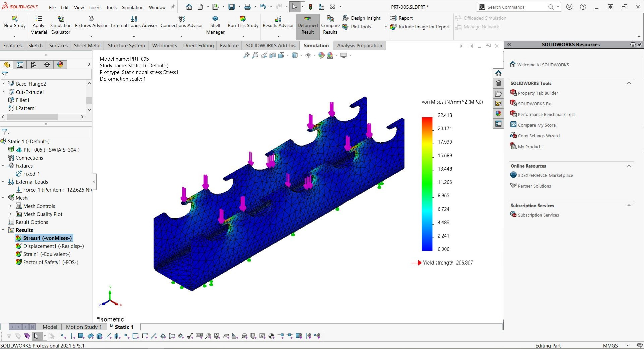Click the Search Commands field
The height and width of the screenshot is (349, 644).
click(517, 7)
